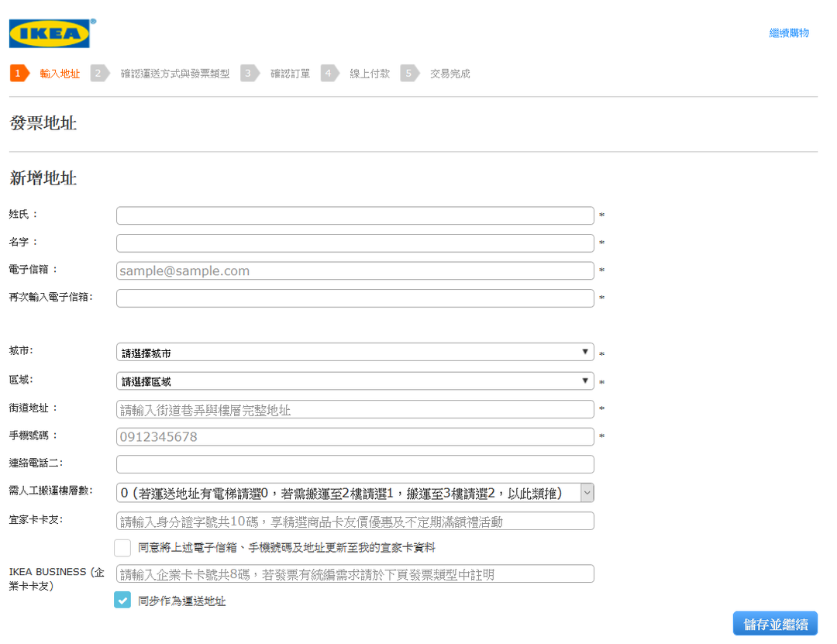
Task: Click step 5 gray number badge
Action: tap(410, 73)
